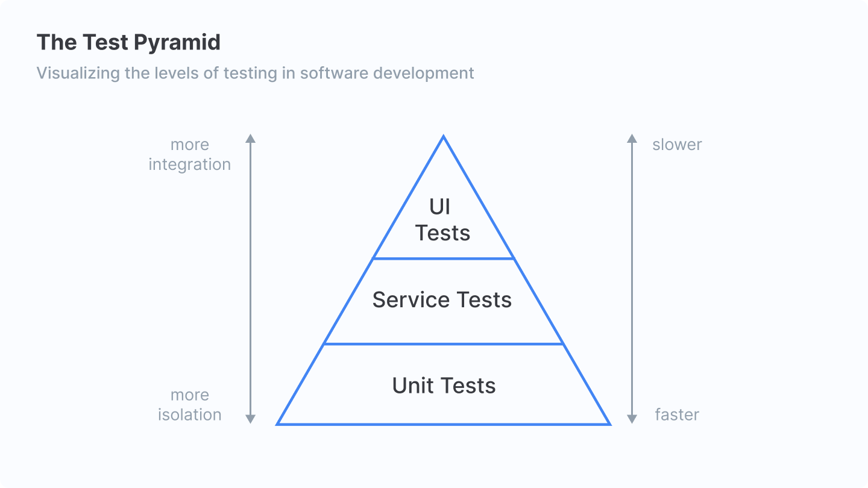Click the middle of the right arrow's shaft
This screenshot has height=488, width=868.
coord(632,278)
